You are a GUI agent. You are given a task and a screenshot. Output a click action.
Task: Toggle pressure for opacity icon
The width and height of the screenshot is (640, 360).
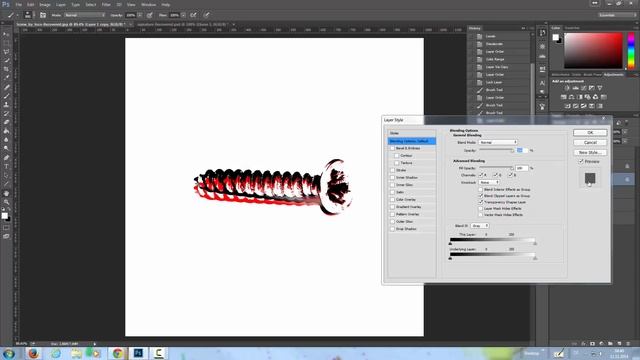(150, 15)
